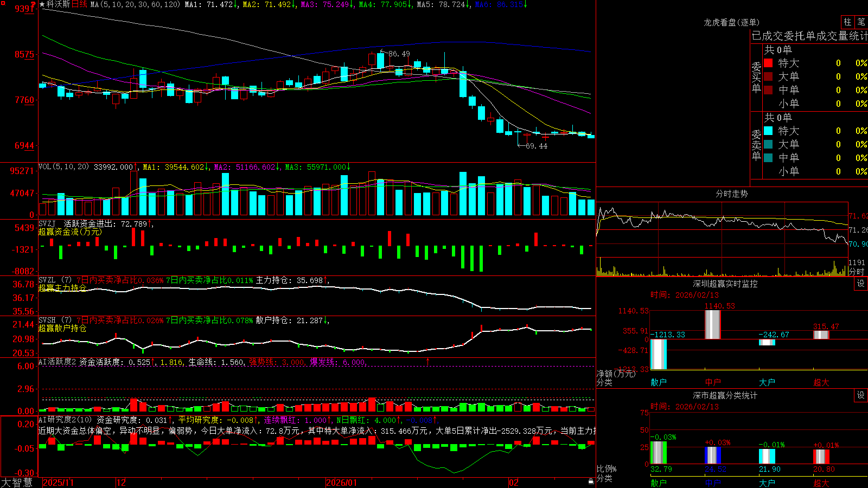Click the VOL(5,10,20) indicator label
This screenshot has width=868, height=488.
click(64, 167)
